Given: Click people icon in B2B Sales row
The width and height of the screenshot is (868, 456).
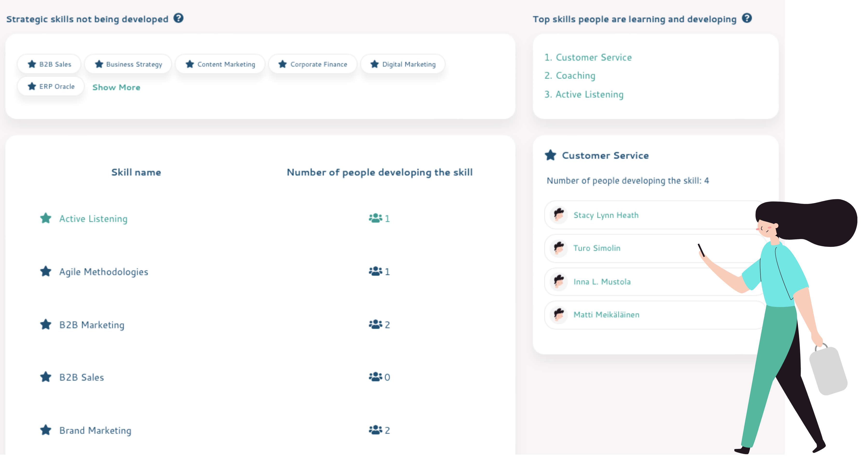Looking at the screenshot, I should [x=375, y=377].
